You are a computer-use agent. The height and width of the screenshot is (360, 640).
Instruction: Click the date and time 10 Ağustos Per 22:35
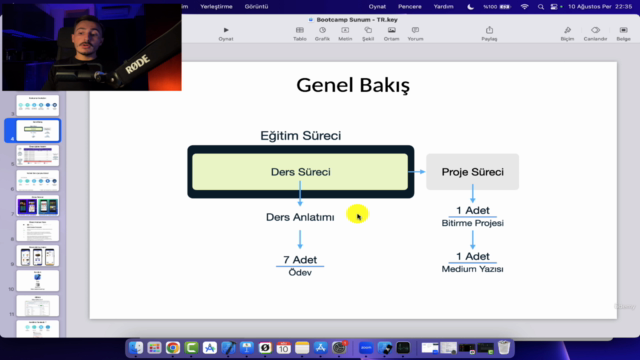[600, 7]
